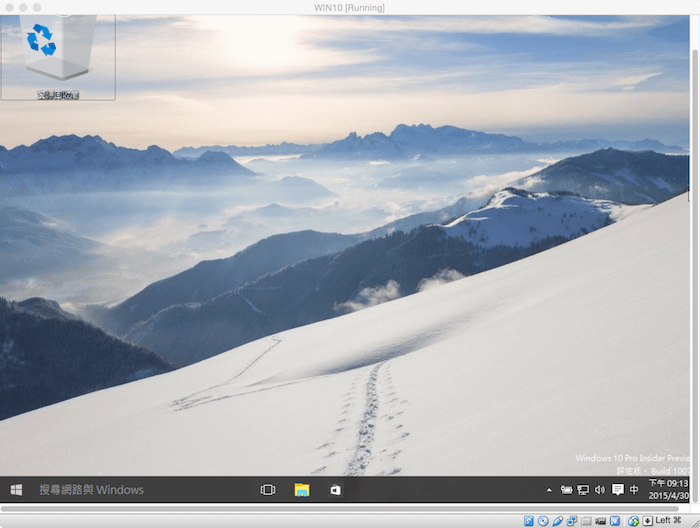Screen dimensions: 700x528
Task: Click the taskbar clock and date
Action: point(668,489)
